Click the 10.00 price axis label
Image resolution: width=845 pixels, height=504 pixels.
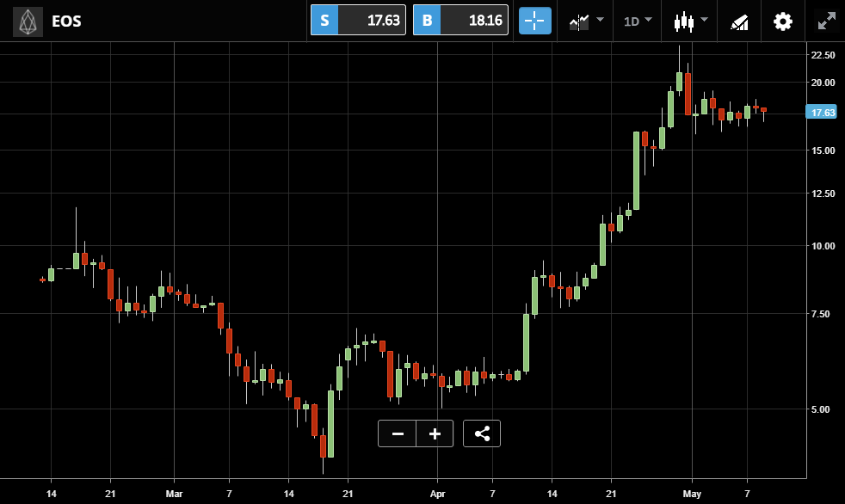pyautogui.click(x=823, y=246)
